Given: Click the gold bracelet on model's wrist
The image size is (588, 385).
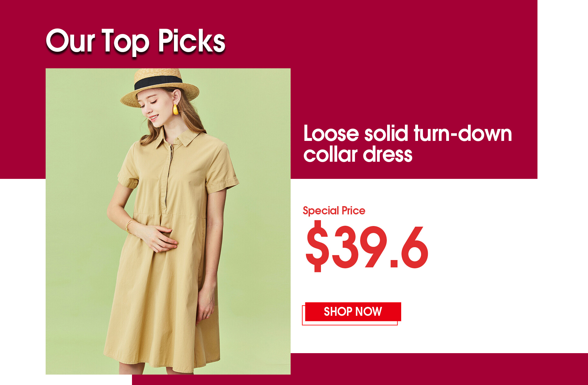Looking at the screenshot, I should (130, 226).
